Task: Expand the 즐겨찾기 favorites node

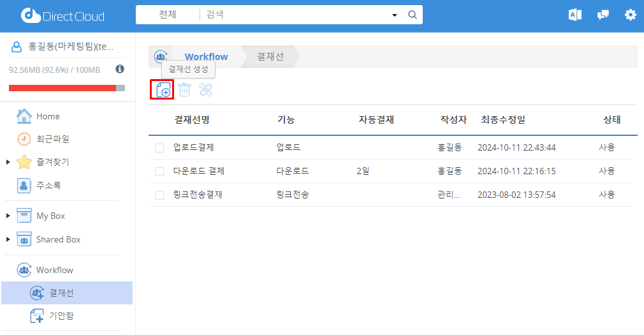Action: click(8, 162)
